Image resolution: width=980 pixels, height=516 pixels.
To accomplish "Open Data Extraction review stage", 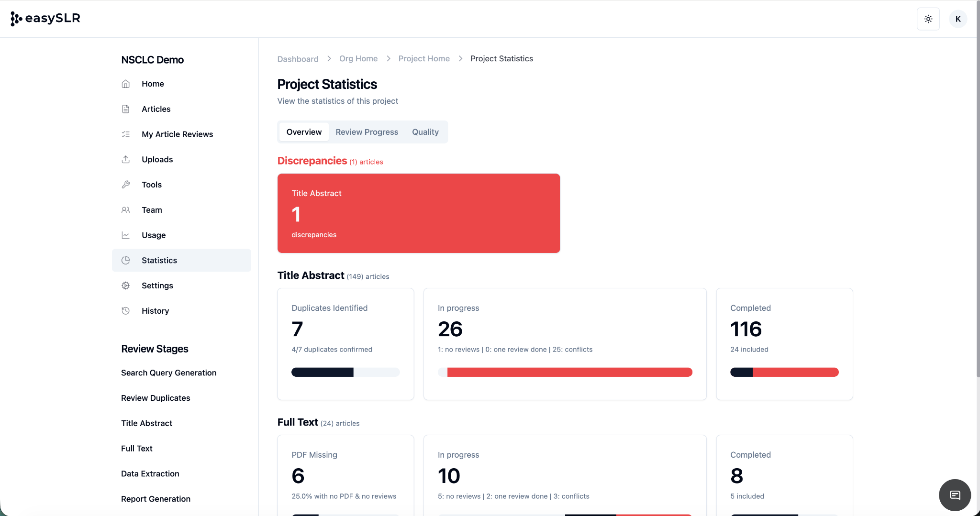I will pyautogui.click(x=150, y=473).
